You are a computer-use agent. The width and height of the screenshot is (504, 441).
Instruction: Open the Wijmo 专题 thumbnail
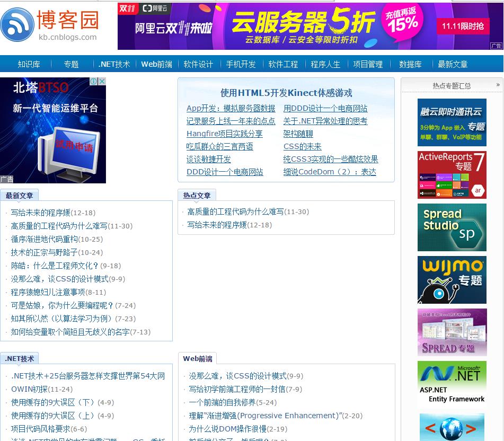coord(452,280)
